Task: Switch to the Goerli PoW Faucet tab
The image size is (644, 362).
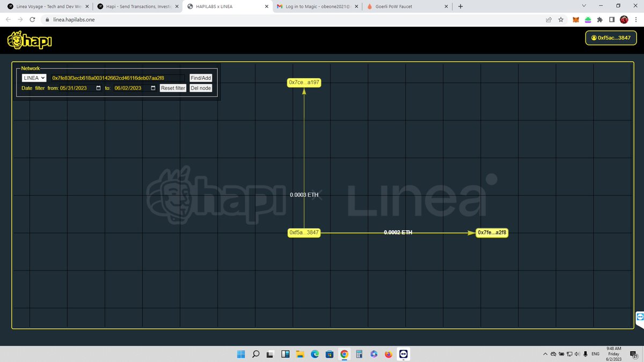Action: coord(407,6)
